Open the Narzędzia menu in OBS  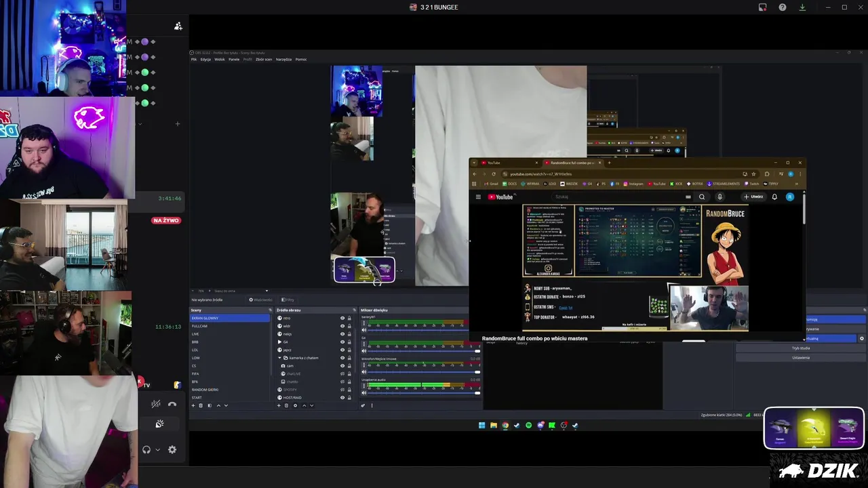[283, 59]
